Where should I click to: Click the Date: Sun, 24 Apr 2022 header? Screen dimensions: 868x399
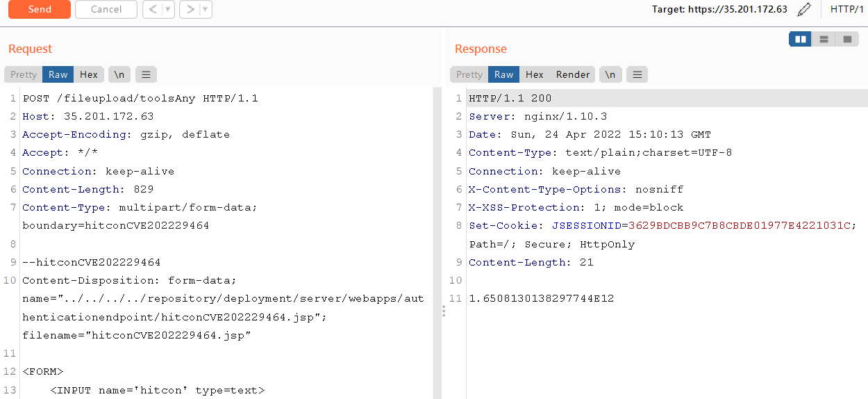[x=590, y=134]
